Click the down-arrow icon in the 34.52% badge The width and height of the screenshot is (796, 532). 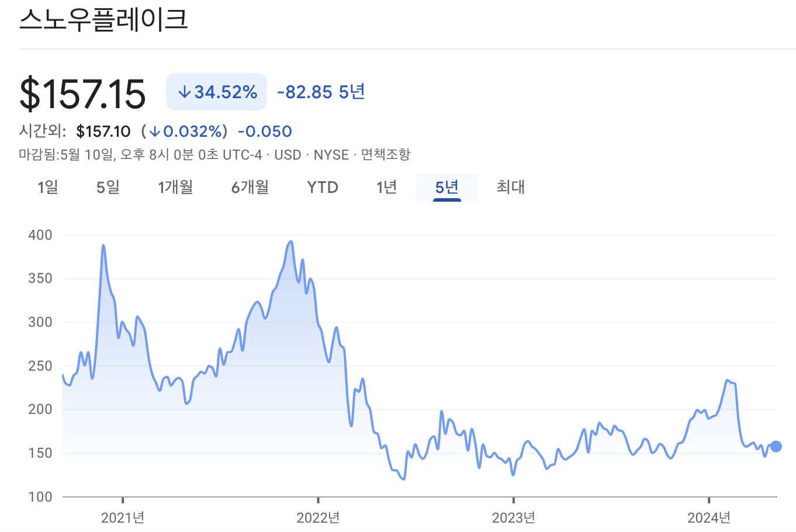click(184, 91)
